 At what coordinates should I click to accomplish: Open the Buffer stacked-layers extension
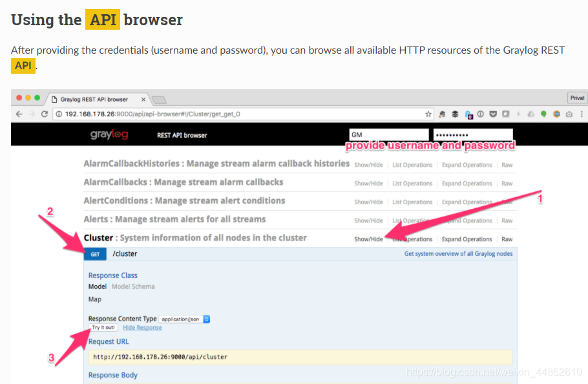[x=455, y=114]
